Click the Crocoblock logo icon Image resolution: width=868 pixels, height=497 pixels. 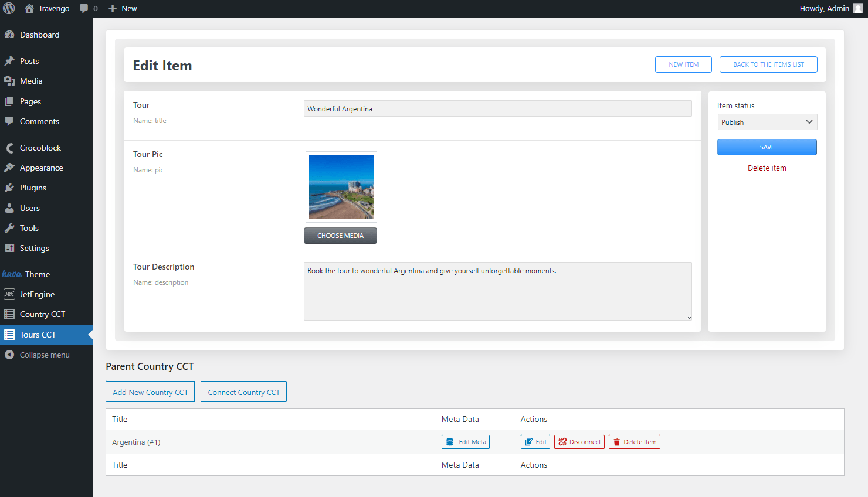click(x=9, y=148)
